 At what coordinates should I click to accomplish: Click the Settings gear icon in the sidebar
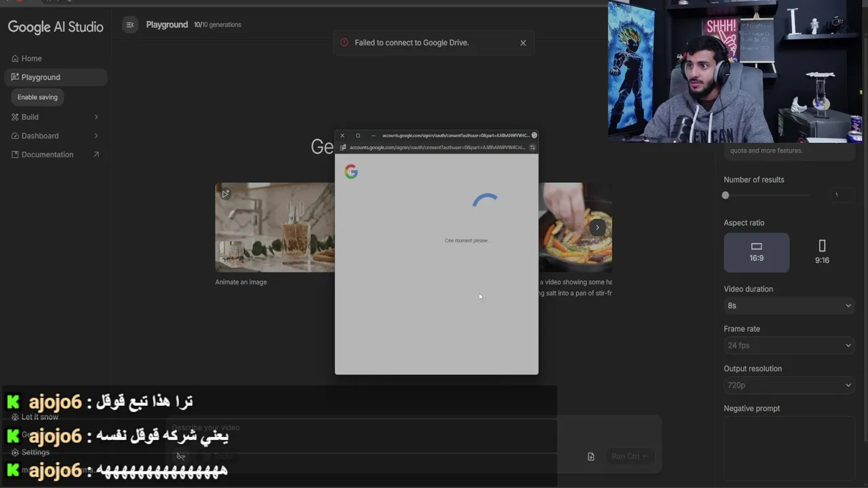(15, 452)
